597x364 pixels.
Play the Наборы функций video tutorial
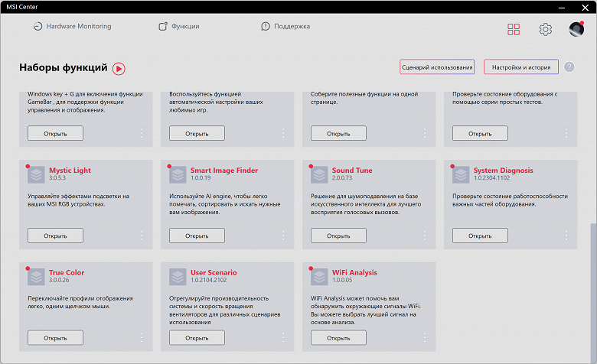(119, 69)
